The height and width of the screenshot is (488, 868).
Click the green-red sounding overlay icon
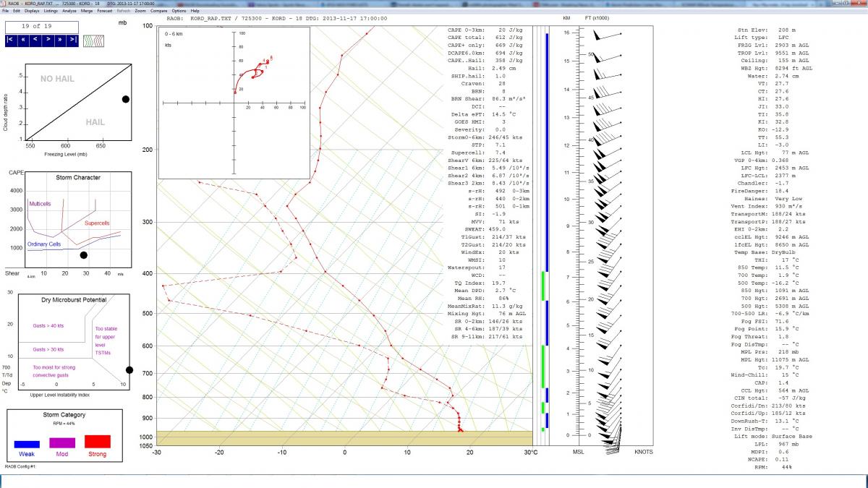pos(92,40)
